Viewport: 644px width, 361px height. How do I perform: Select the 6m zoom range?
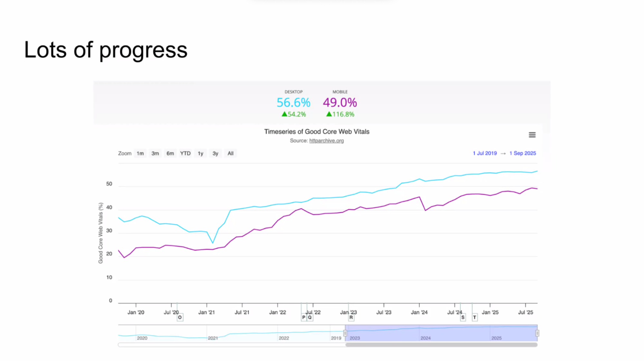pos(170,153)
